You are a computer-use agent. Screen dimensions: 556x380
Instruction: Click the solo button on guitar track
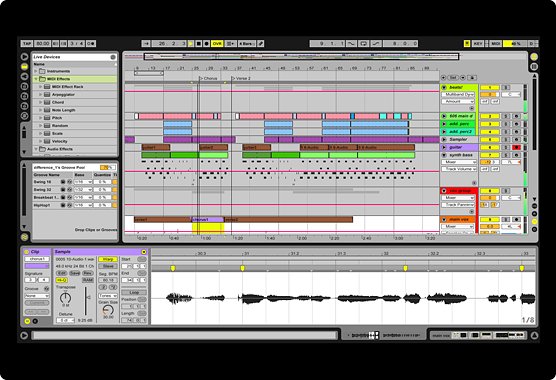pos(506,147)
